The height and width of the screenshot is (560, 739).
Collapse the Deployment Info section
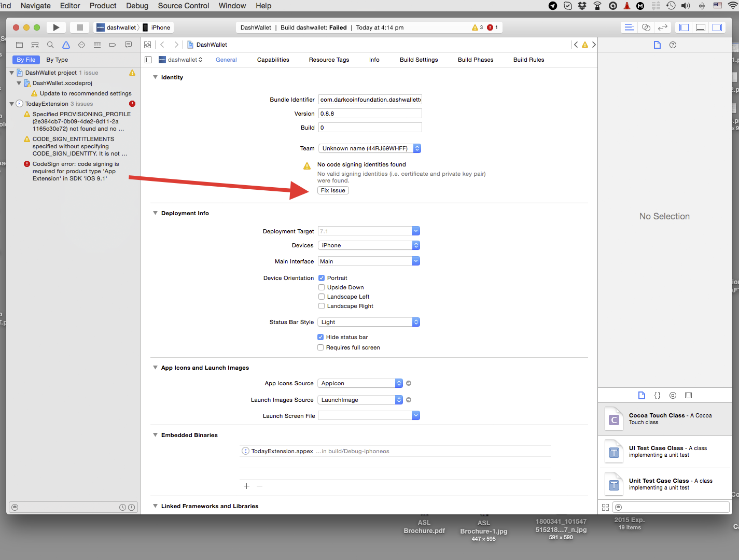155,213
